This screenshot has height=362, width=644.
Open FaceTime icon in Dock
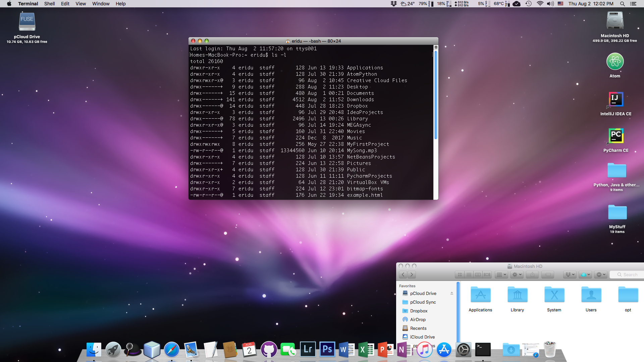(x=288, y=350)
